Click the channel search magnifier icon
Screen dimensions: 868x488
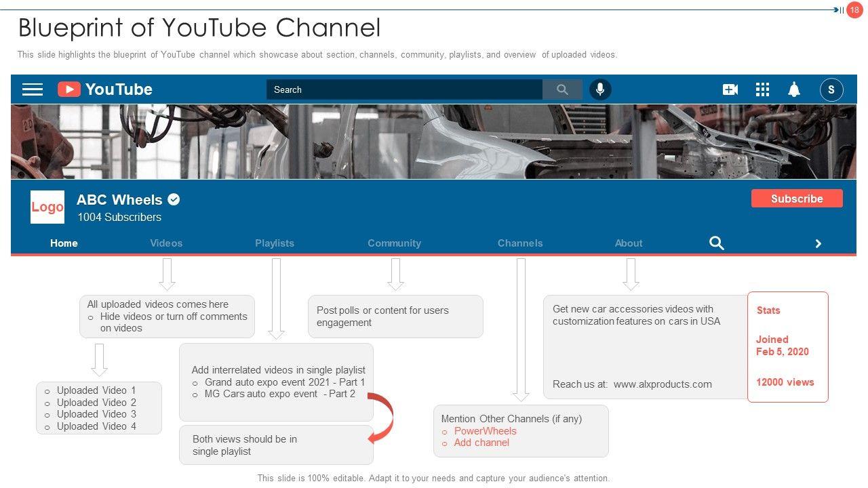point(717,243)
